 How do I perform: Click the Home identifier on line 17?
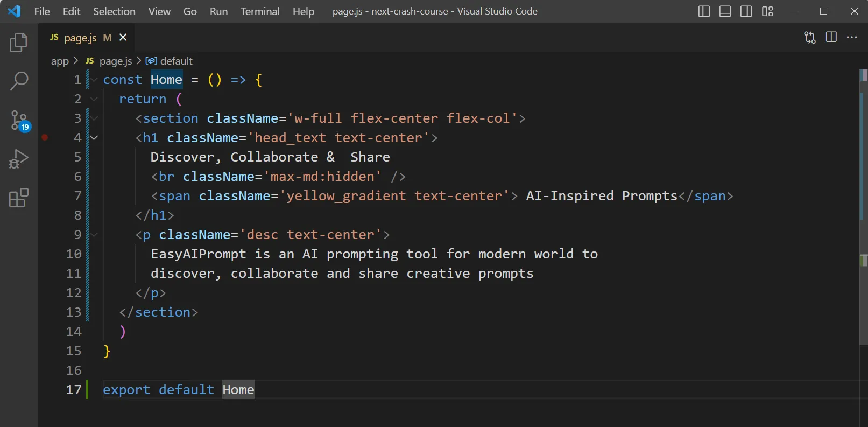(238, 389)
